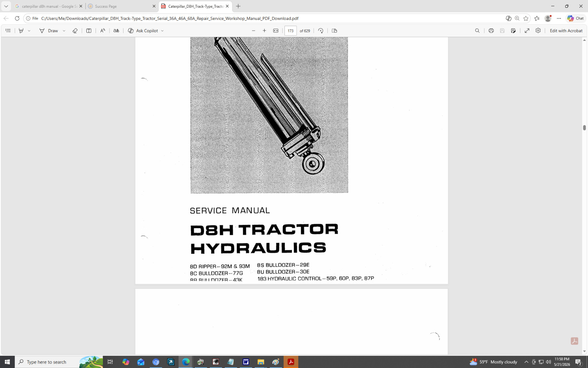
Task: Click Edit with Acrobat
Action: click(566, 31)
